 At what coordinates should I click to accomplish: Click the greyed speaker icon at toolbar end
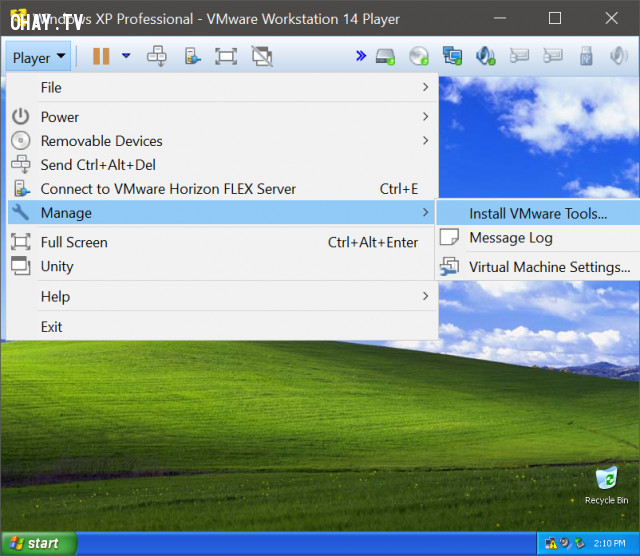619,56
